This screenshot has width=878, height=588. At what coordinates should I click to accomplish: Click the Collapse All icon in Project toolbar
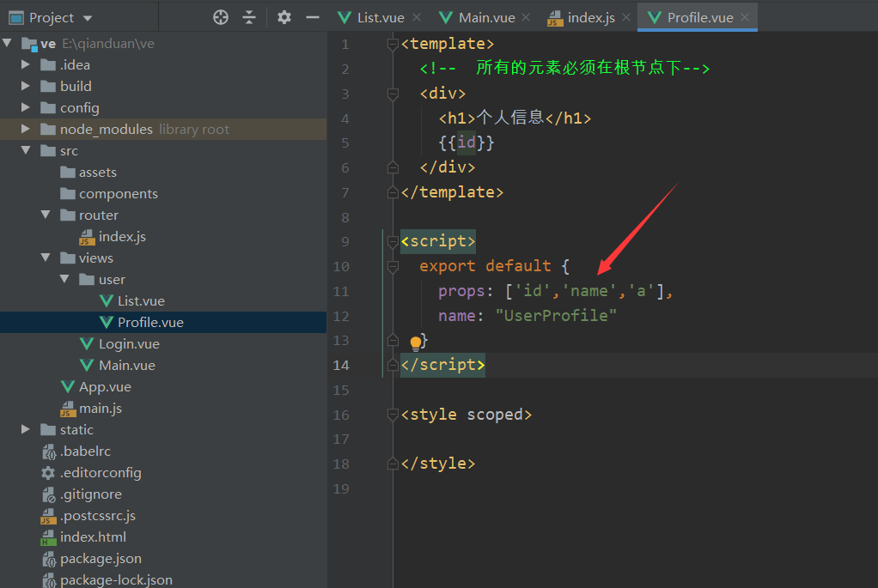[249, 17]
